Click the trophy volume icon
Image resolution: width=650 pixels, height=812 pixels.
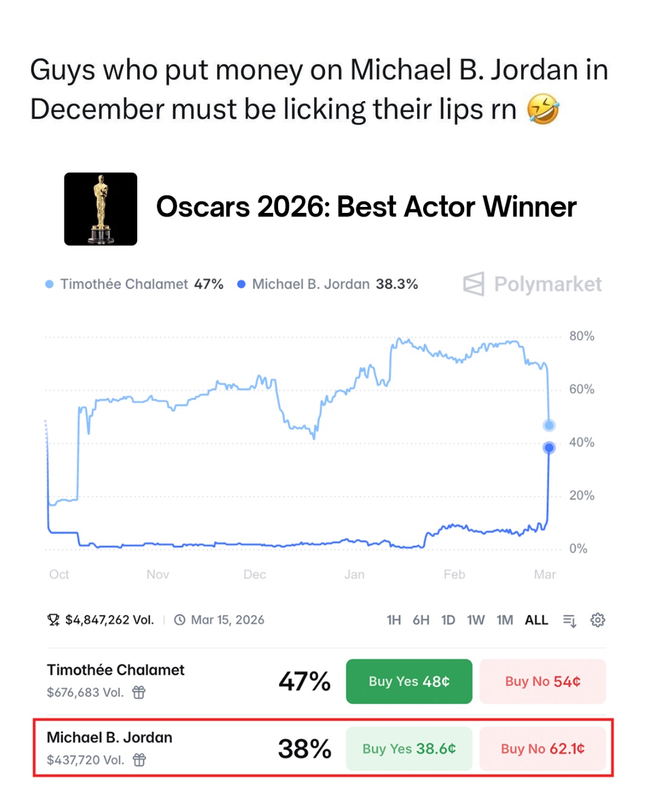pyautogui.click(x=54, y=620)
